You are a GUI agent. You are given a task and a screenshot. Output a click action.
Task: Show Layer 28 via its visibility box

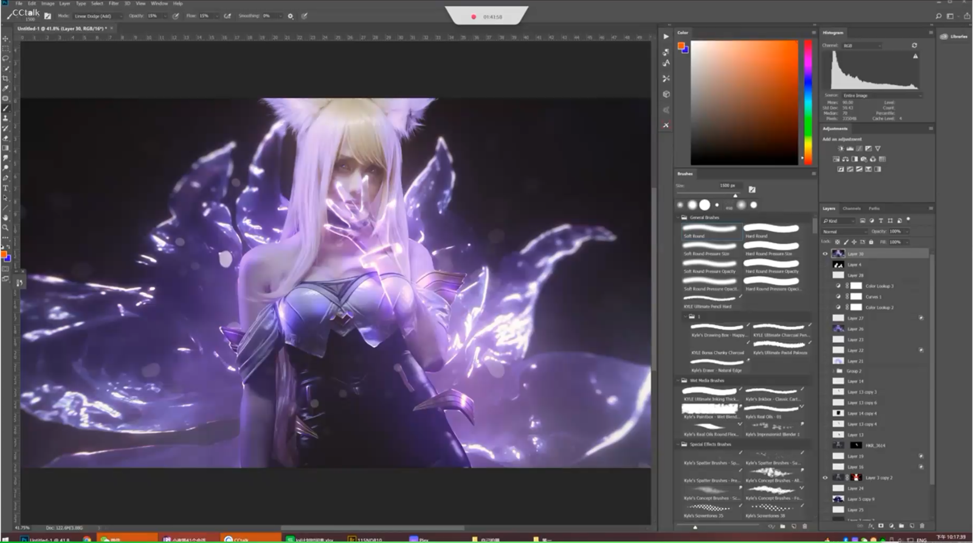point(825,275)
